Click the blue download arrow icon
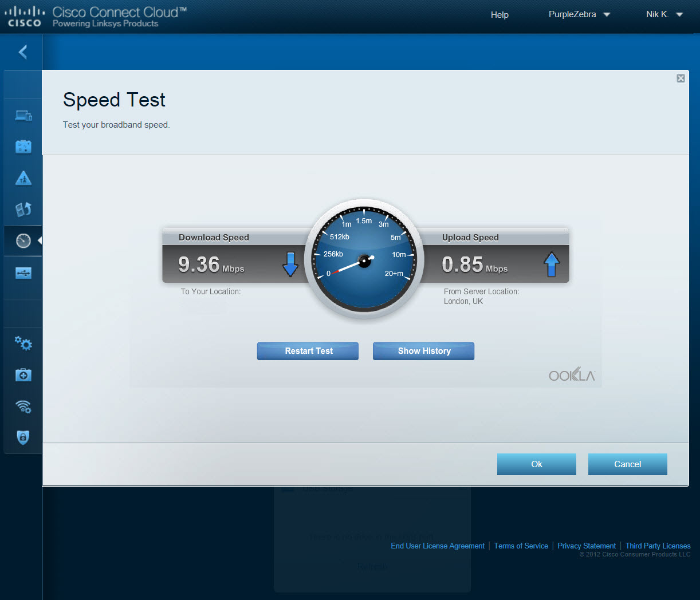 (290, 264)
